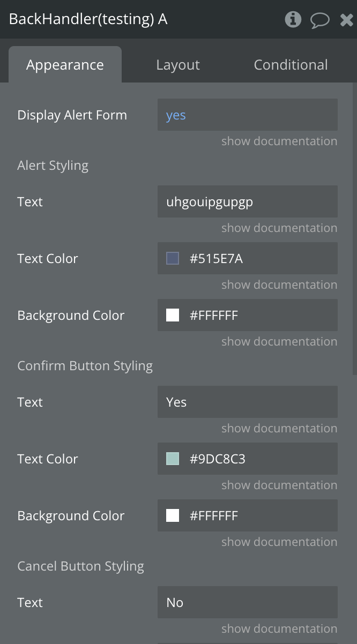Select the Appearance tab

tap(65, 65)
